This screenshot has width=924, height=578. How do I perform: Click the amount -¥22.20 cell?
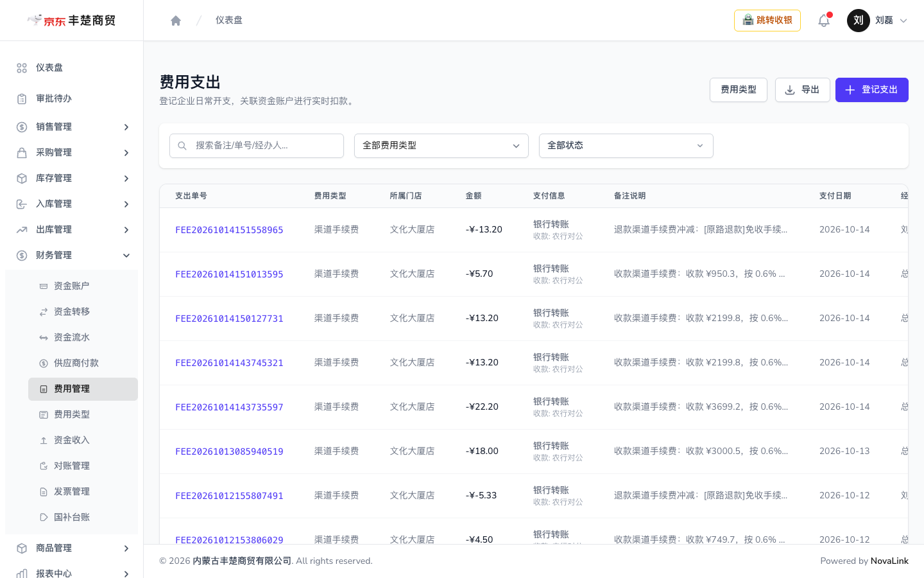pos(482,407)
